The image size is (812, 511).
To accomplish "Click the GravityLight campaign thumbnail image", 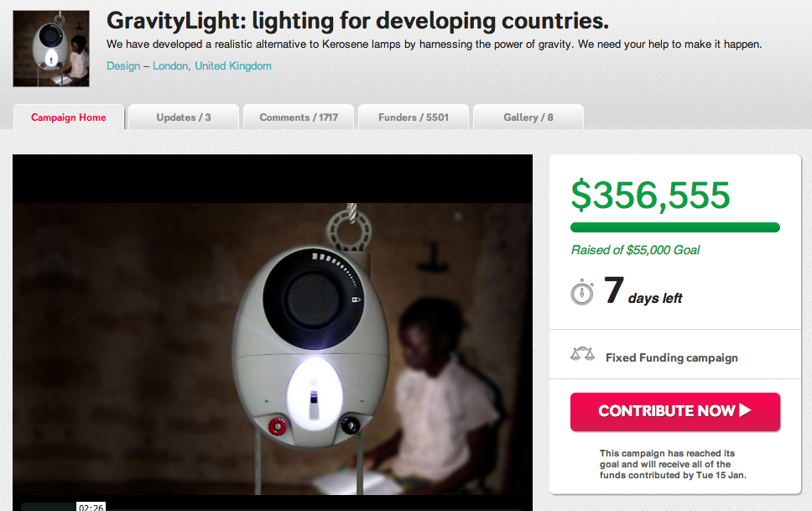I will point(51,49).
